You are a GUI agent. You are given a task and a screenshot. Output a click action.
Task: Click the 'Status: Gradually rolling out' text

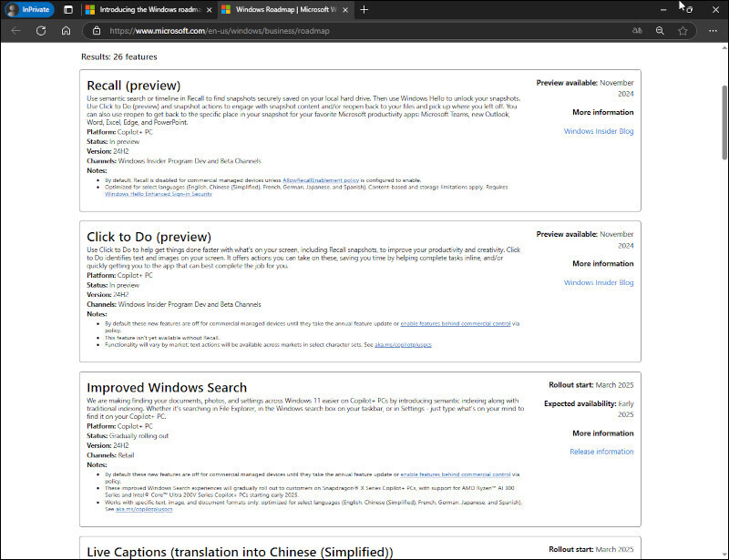(x=128, y=436)
